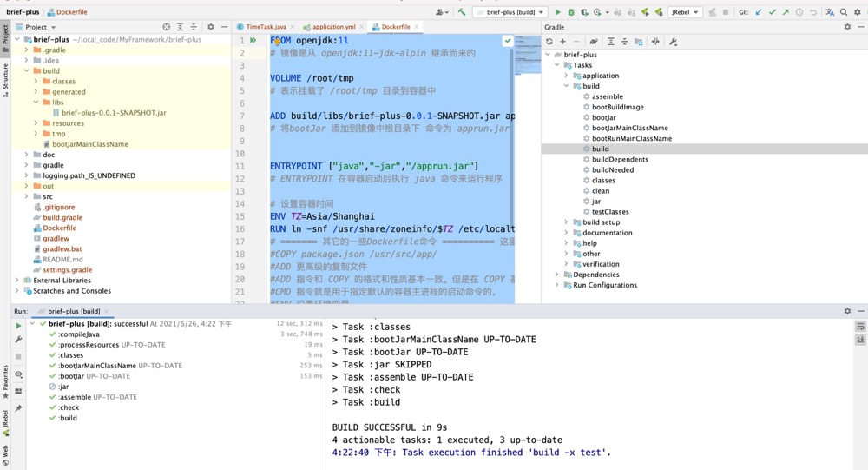868x470 pixels.
Task: Open build.gradle in project tree
Action: pyautogui.click(x=62, y=217)
